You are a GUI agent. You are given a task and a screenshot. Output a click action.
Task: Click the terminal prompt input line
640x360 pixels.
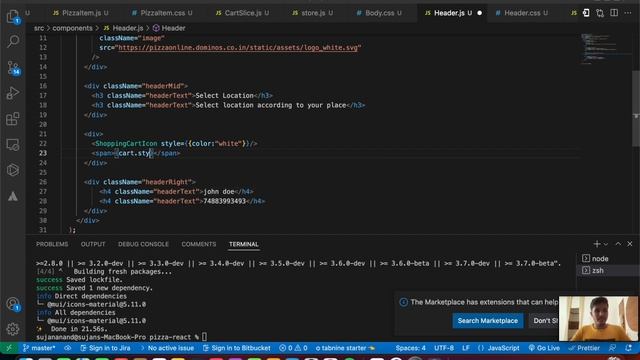coord(121,337)
